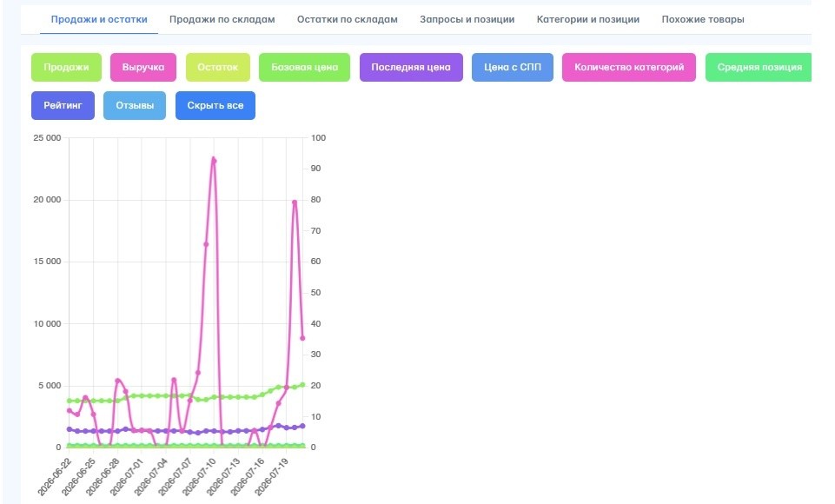
Task: Select the Продажи и остатки tab
Action: tap(99, 19)
